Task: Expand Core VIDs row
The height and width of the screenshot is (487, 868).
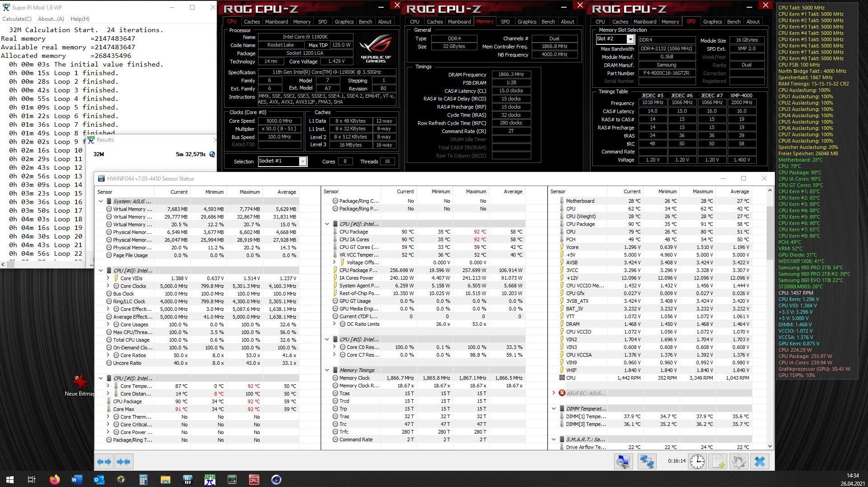Action: pos(108,278)
